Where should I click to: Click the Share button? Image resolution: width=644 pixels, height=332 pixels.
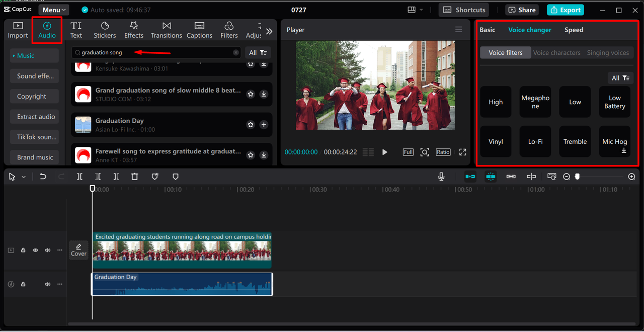pos(522,10)
